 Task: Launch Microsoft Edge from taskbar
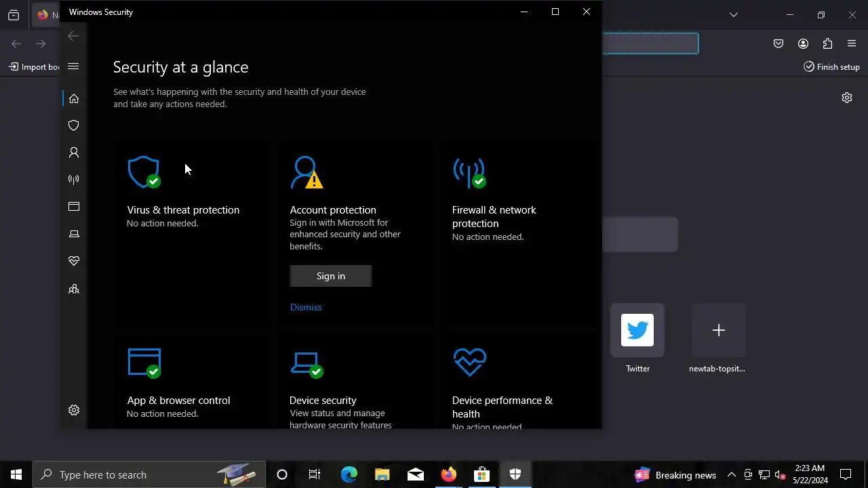tap(349, 474)
